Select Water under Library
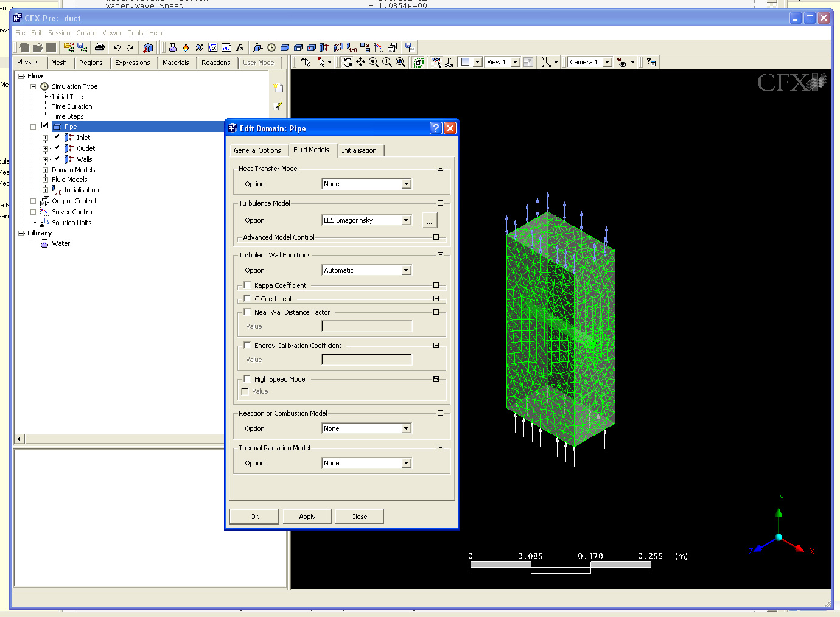This screenshot has height=617, width=840. (x=61, y=243)
